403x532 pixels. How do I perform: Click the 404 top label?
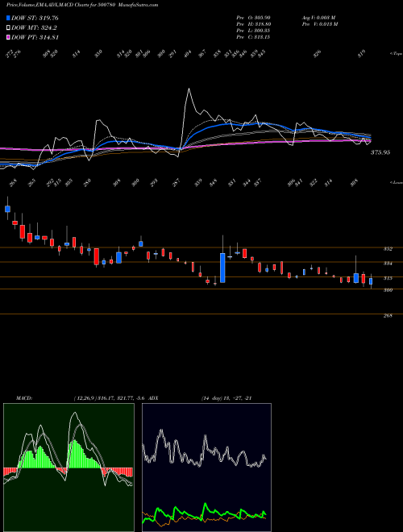click(x=188, y=54)
